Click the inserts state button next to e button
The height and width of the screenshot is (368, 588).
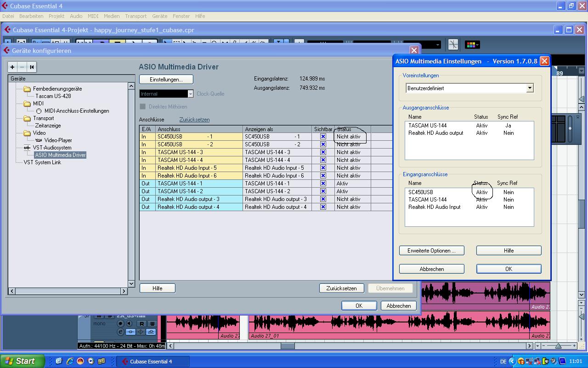coord(130,332)
